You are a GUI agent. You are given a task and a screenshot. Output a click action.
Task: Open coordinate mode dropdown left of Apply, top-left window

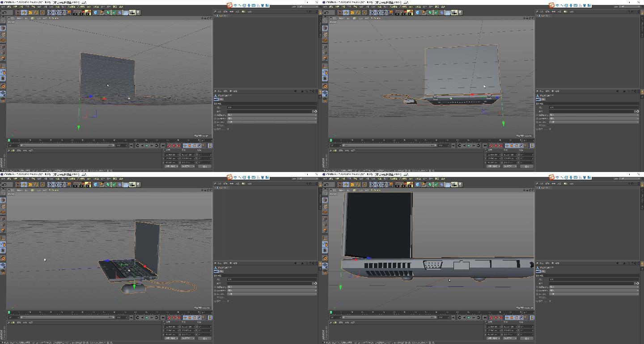pyautogui.click(x=171, y=166)
